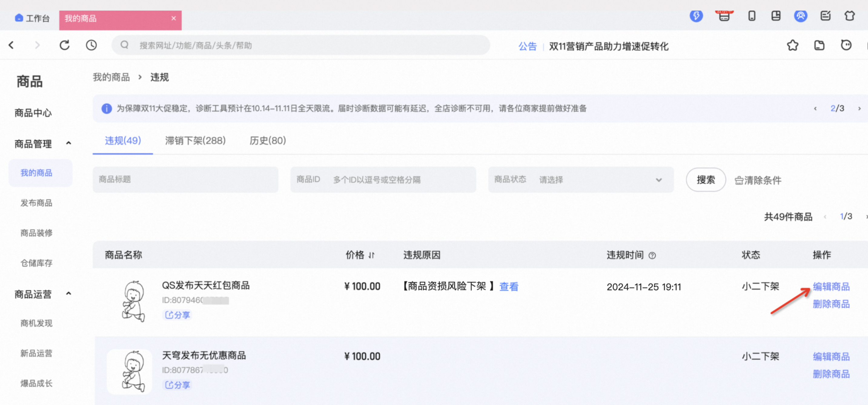The width and height of the screenshot is (868, 405).
Task: Click 我的商品 in breadcrumb
Action: pyautogui.click(x=111, y=77)
